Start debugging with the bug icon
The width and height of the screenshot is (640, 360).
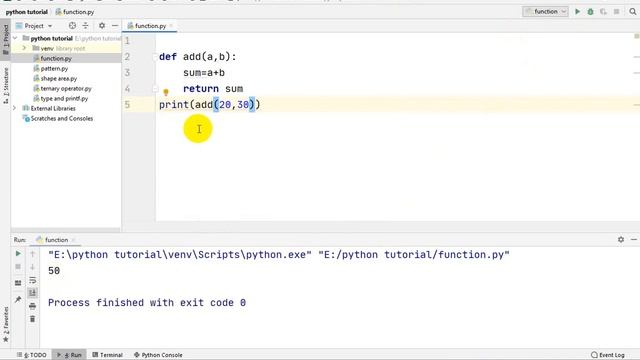pos(590,12)
